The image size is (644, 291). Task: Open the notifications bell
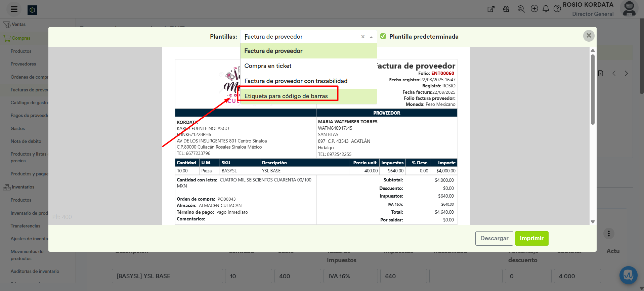tap(546, 9)
